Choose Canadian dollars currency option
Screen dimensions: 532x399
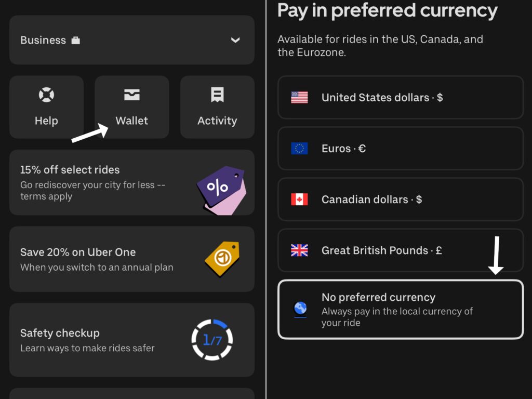[x=401, y=199]
